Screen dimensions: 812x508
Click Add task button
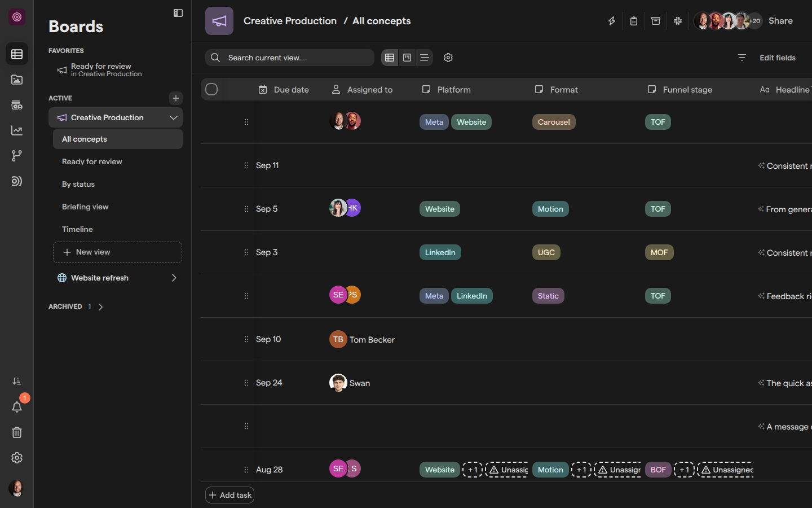(230, 495)
